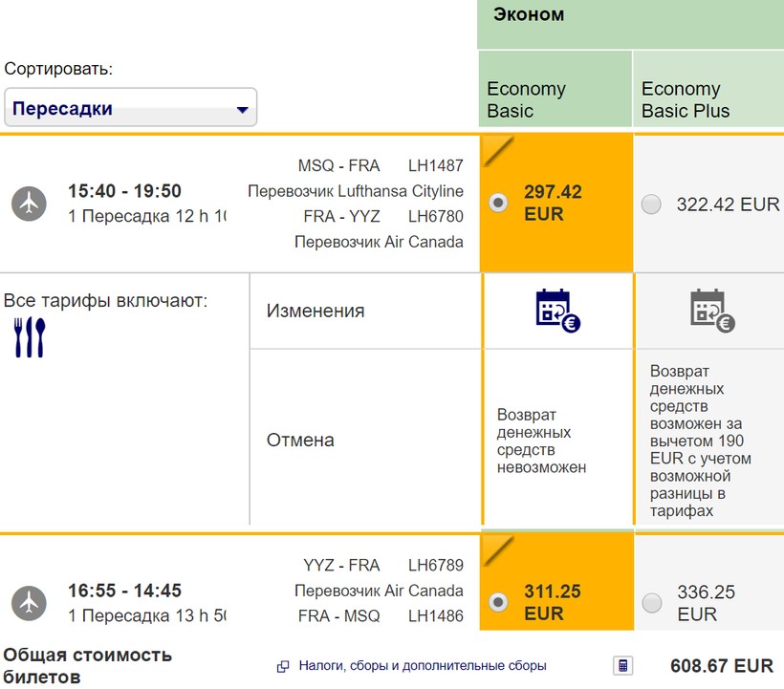Expand the outbound 1 Пересадка details
The image size is (784, 689).
click(x=146, y=216)
